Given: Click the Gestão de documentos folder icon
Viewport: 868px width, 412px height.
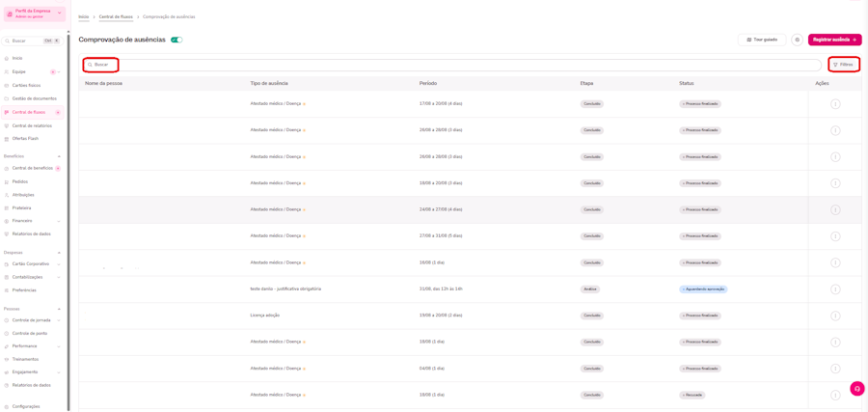Looking at the screenshot, I should (x=6, y=98).
